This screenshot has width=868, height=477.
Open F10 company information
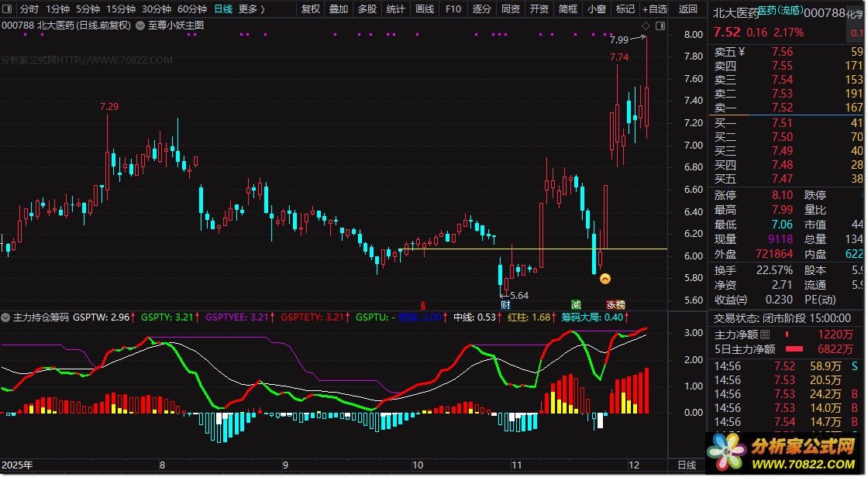click(453, 9)
